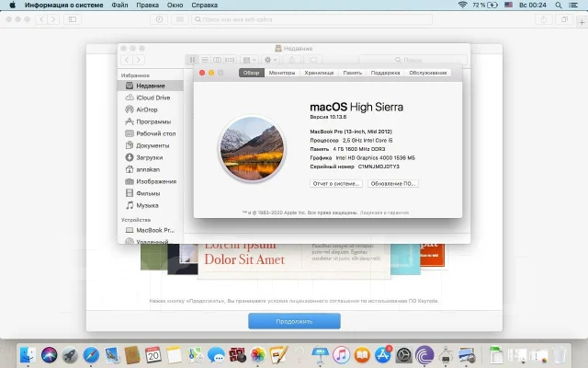This screenshot has width=588, height=368.
Task: Click Safari new tab plus button
Action: 582,22
